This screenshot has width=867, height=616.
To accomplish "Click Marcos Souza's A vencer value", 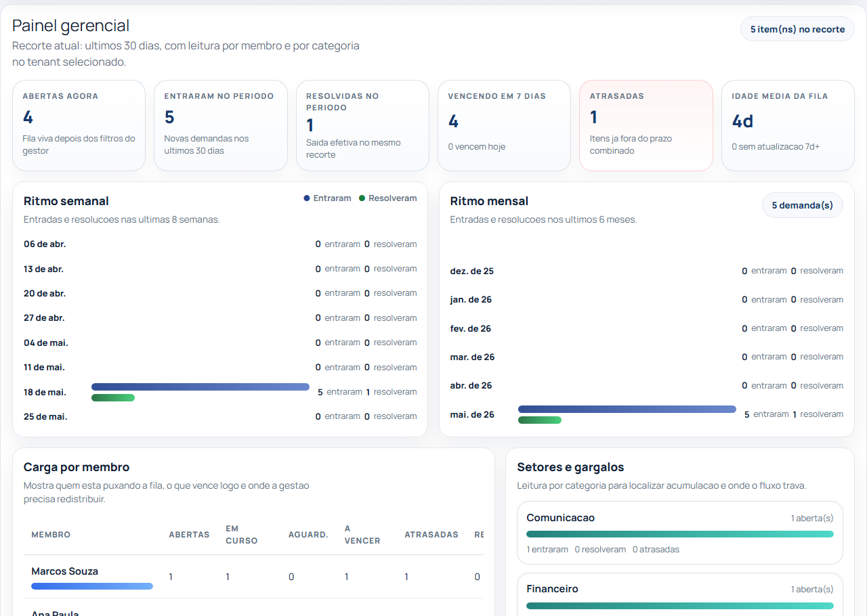I will tap(347, 577).
